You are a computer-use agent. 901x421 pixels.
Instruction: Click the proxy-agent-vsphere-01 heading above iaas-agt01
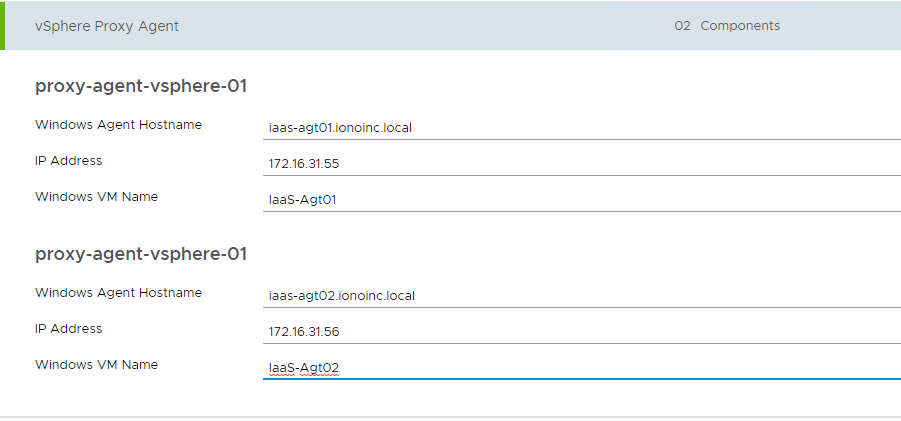141,86
